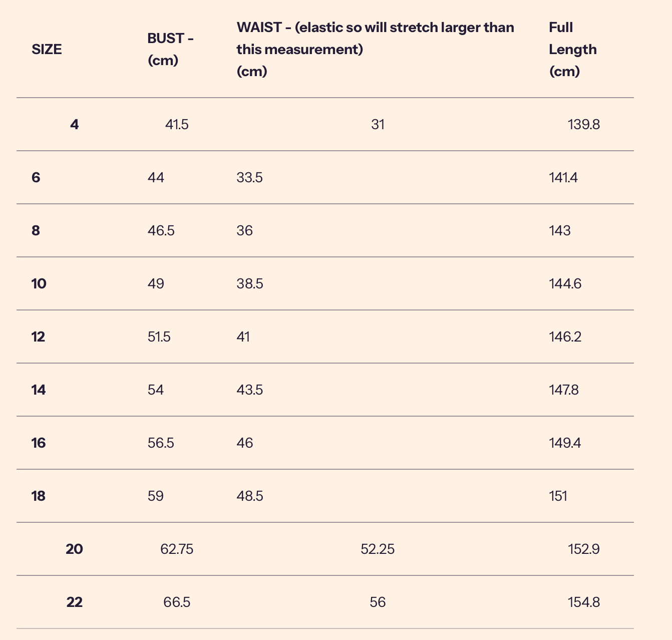Select the size 8 row label

[36, 230]
